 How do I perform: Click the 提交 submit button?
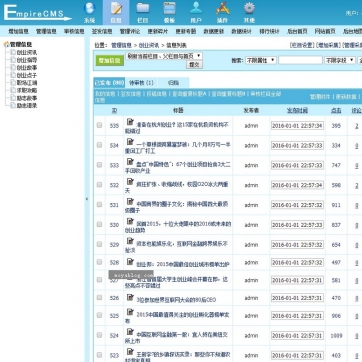click(194, 65)
